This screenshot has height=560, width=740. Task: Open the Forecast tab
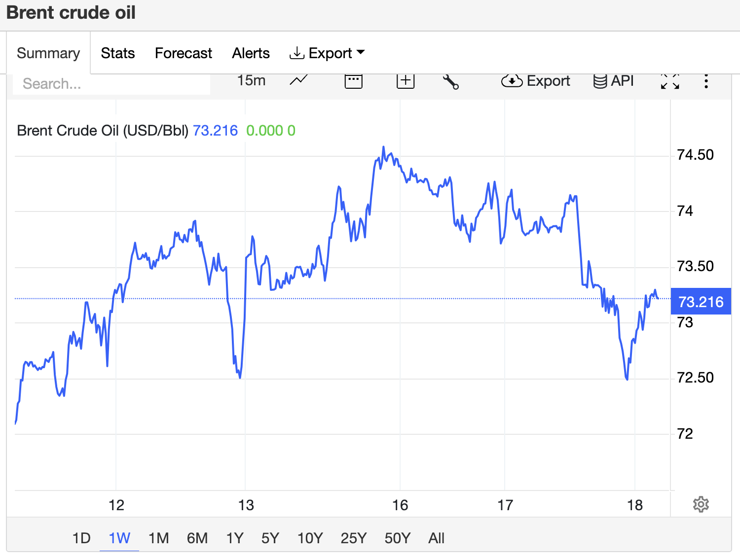(x=183, y=53)
